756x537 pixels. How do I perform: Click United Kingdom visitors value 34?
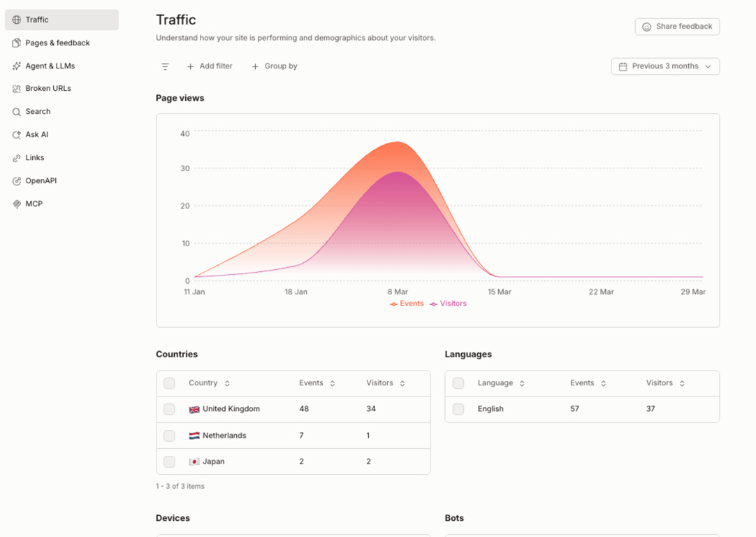click(x=371, y=409)
